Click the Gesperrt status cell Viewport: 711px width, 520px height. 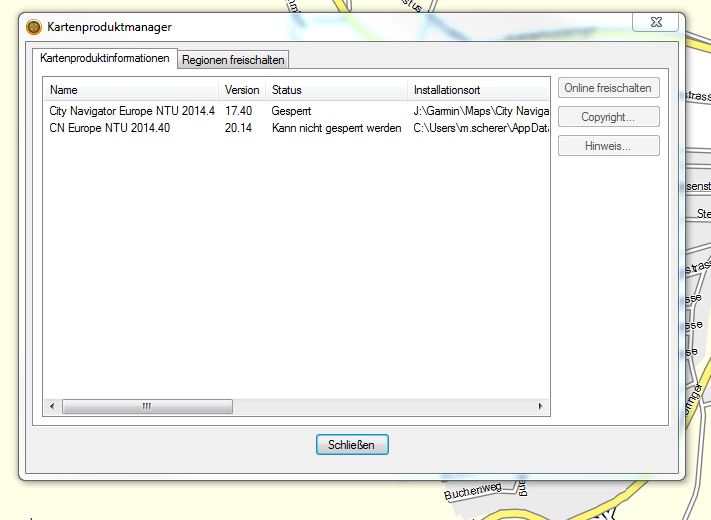[292, 112]
